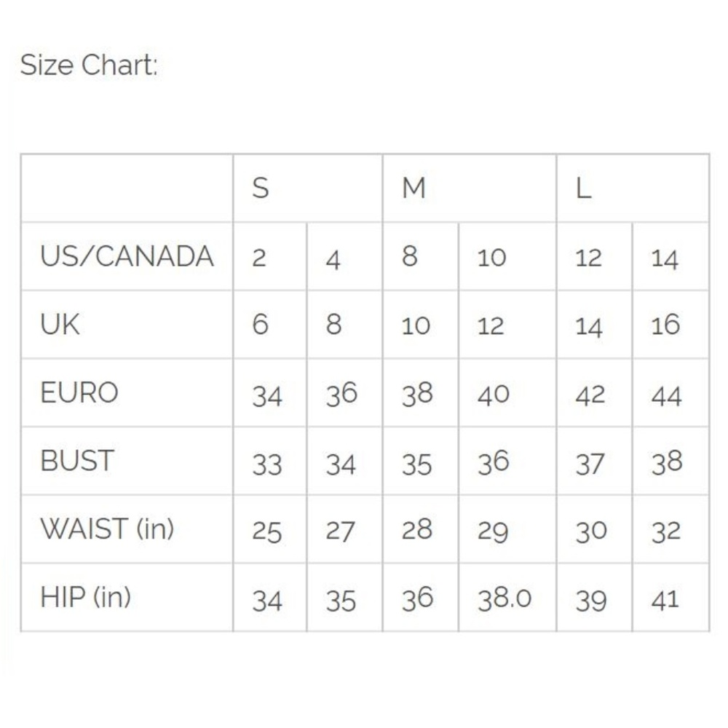Click the 38.0 hip measurement cell
Image resolution: width=728 pixels, height=728 pixels.
tap(505, 598)
